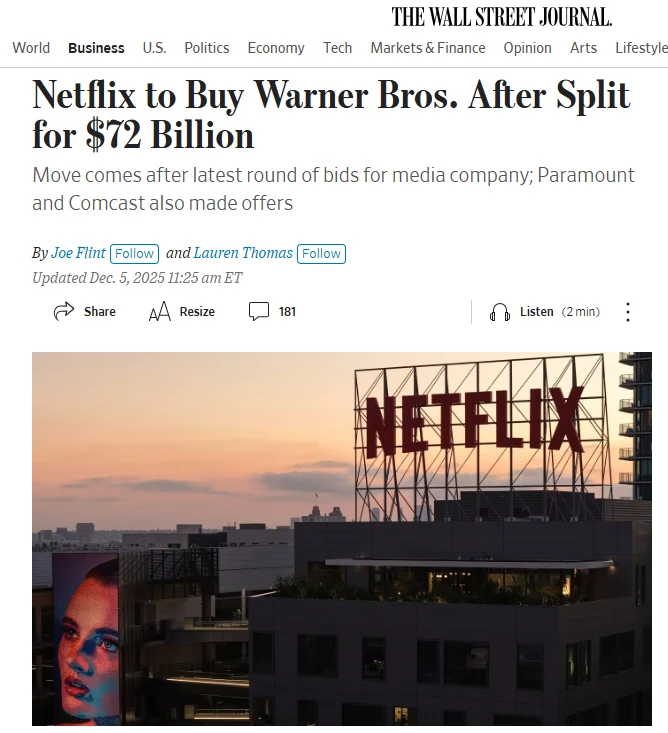This screenshot has width=668, height=733.
Task: Click the Share arrow icon
Action: tap(64, 311)
